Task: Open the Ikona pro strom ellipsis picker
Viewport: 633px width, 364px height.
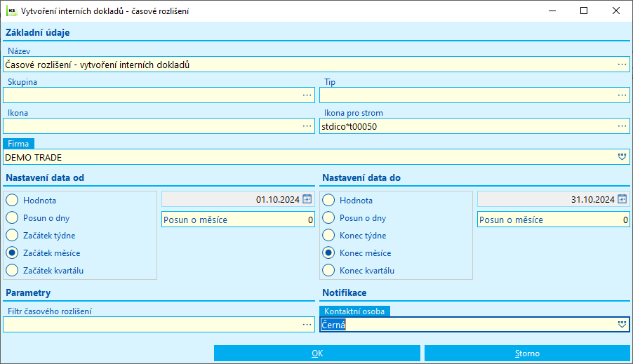Action: pos(622,126)
